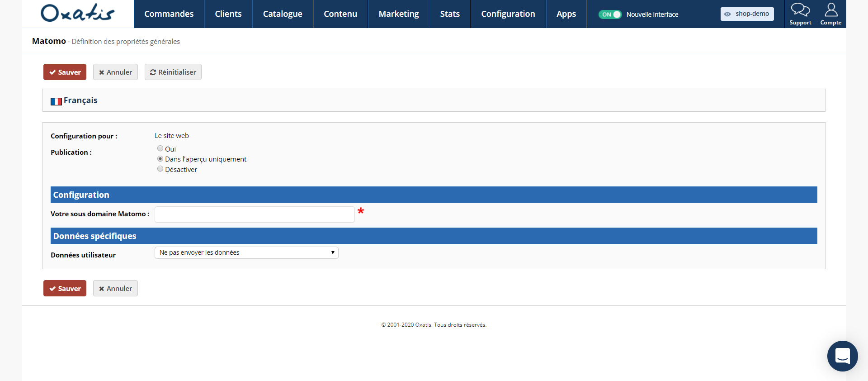The width and height of the screenshot is (868, 381).
Task: Click the 'Définition des propriétés générales' subtitle
Action: [126, 42]
